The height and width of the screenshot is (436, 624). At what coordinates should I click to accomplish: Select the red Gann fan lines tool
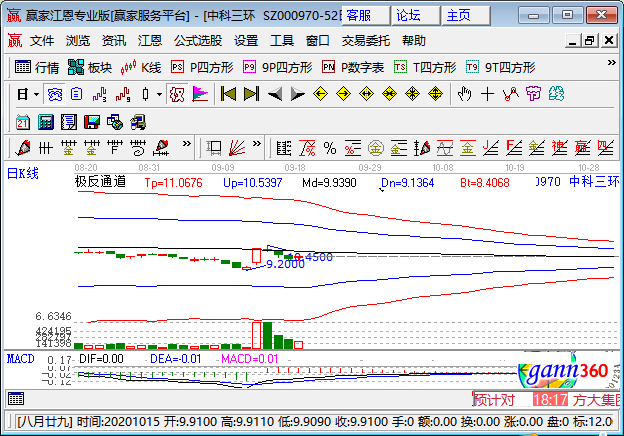pos(237,148)
